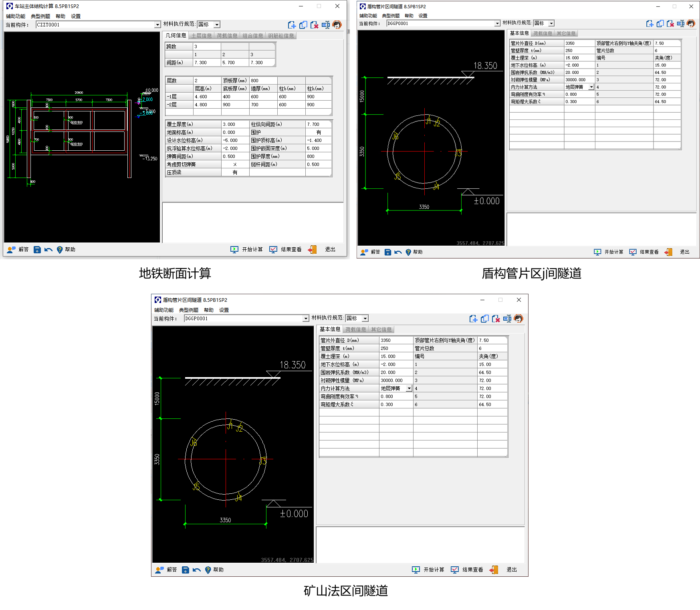Image resolution: width=700 pixels, height=610 pixels.
Task: Open the customer service headset icon in station window
Action: (x=337, y=25)
